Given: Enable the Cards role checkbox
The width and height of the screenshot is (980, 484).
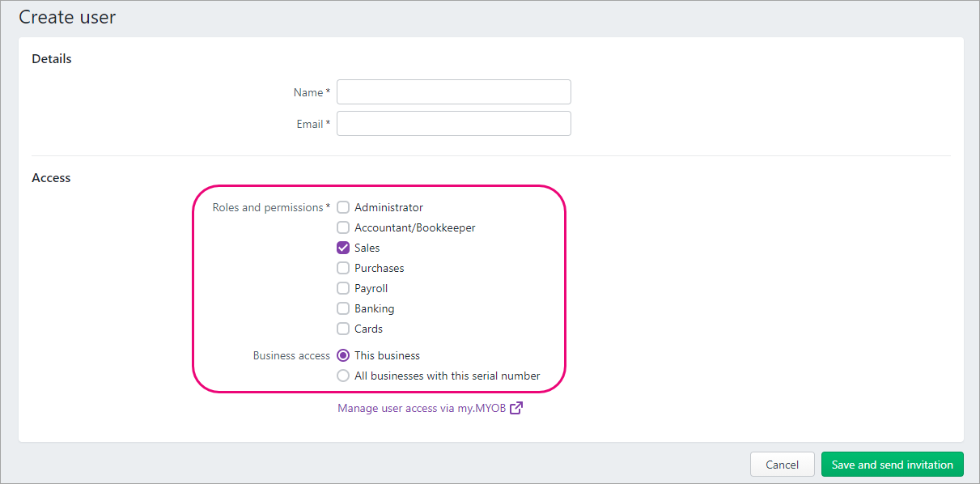Looking at the screenshot, I should 343,329.
